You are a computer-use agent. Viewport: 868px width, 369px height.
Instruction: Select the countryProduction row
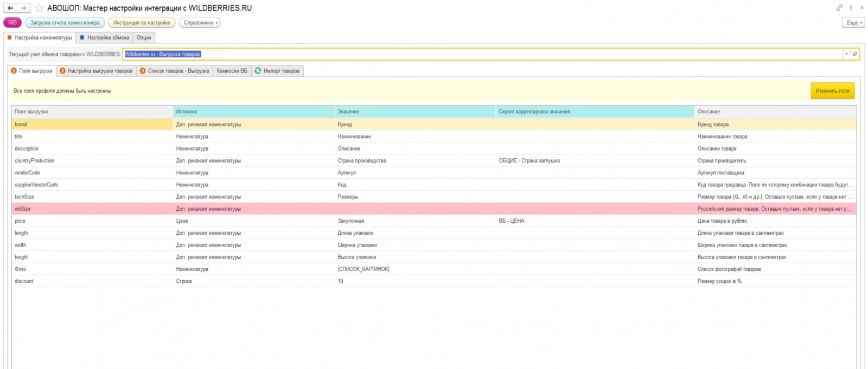[x=434, y=161]
